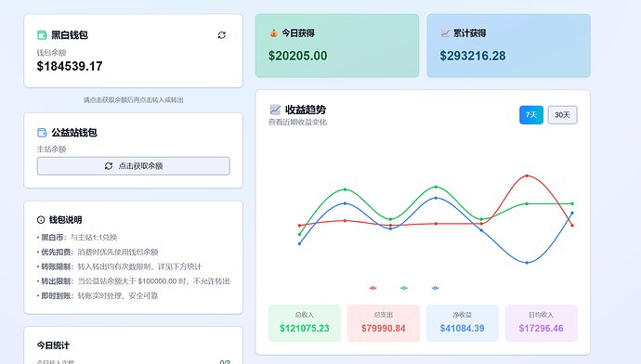Click the refresh icon inside 点击获取余额 button
This screenshot has width=641, height=364.
109,166
